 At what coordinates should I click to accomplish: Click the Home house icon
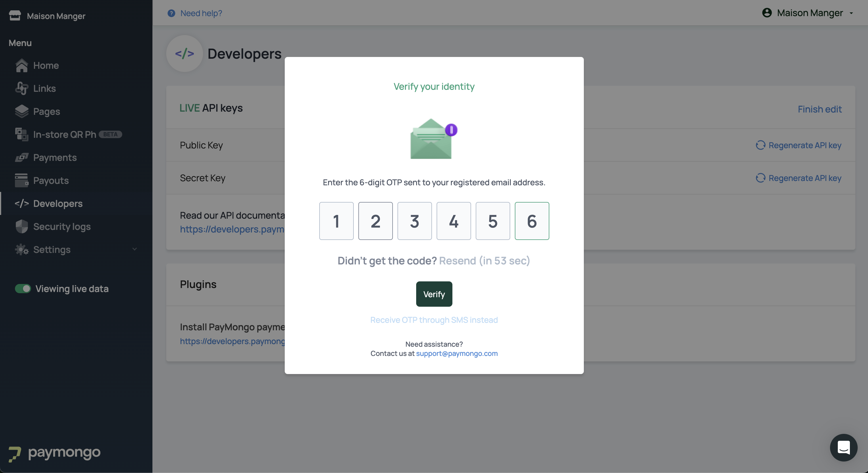pos(22,65)
